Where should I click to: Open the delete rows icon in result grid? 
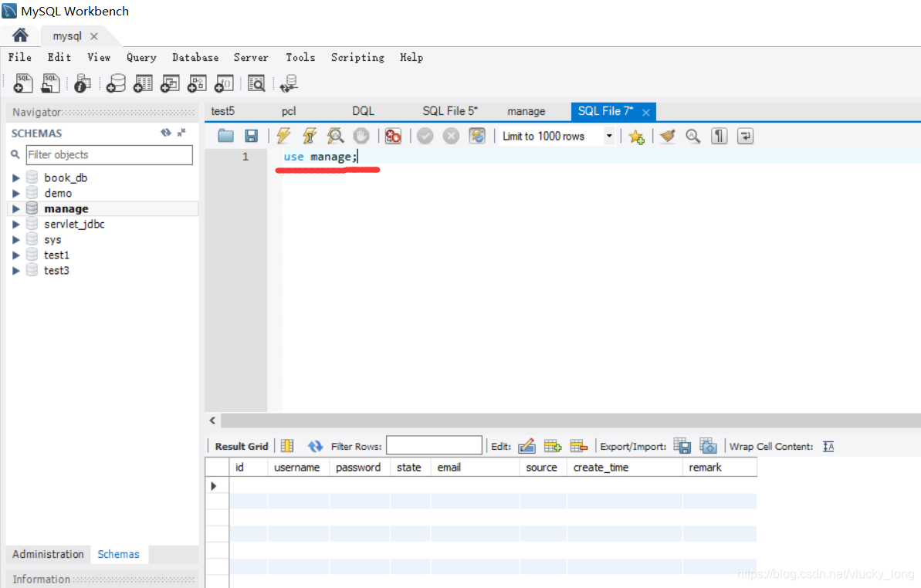tap(578, 446)
